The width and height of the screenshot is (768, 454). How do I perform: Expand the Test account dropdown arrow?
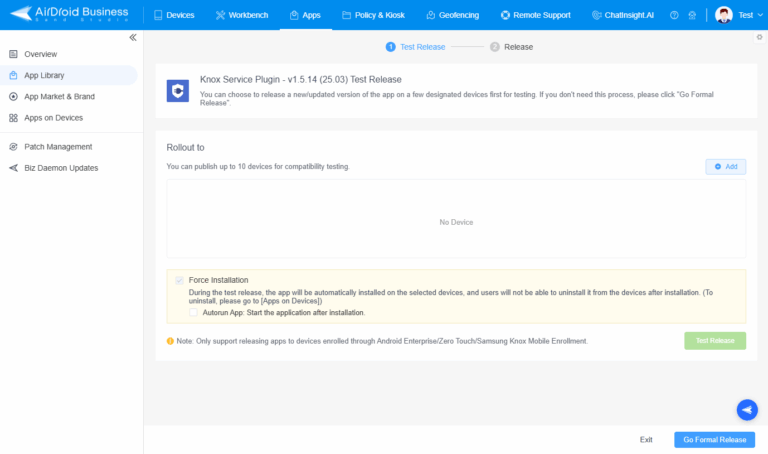[x=760, y=16]
